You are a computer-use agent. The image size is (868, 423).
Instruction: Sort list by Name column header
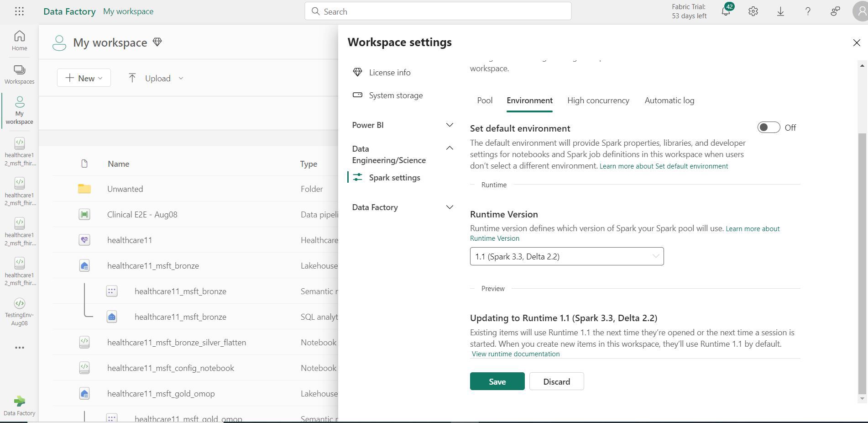coord(118,164)
